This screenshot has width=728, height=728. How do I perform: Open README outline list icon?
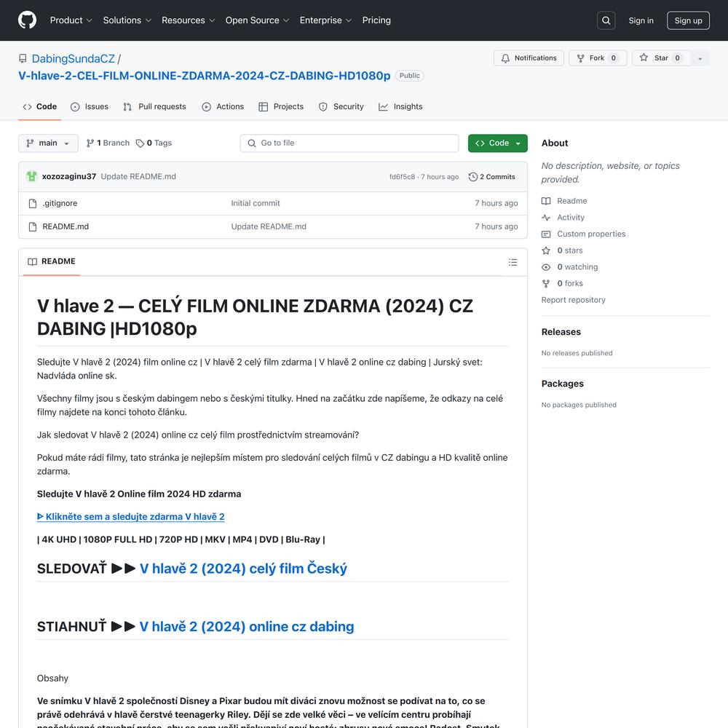coord(513,262)
